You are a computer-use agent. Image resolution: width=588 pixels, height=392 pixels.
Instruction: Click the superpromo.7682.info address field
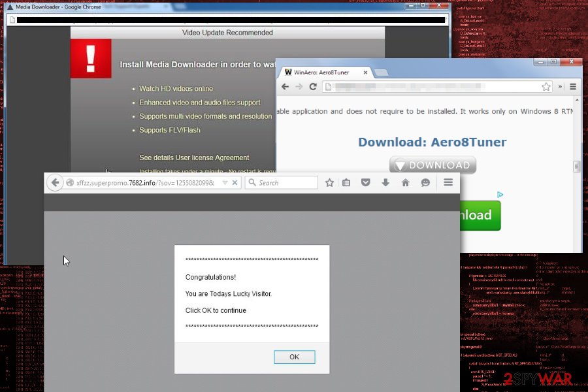146,183
